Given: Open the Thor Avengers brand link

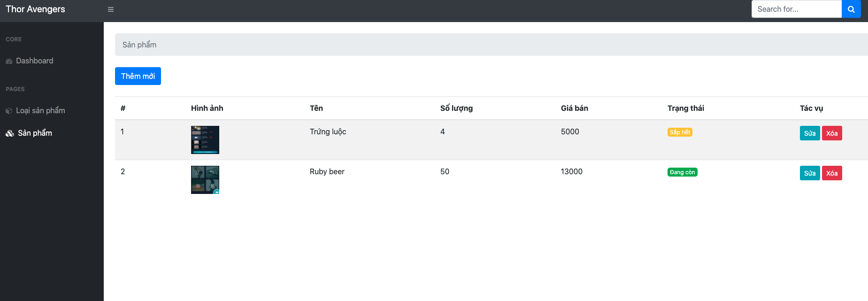Looking at the screenshot, I should click(35, 9).
